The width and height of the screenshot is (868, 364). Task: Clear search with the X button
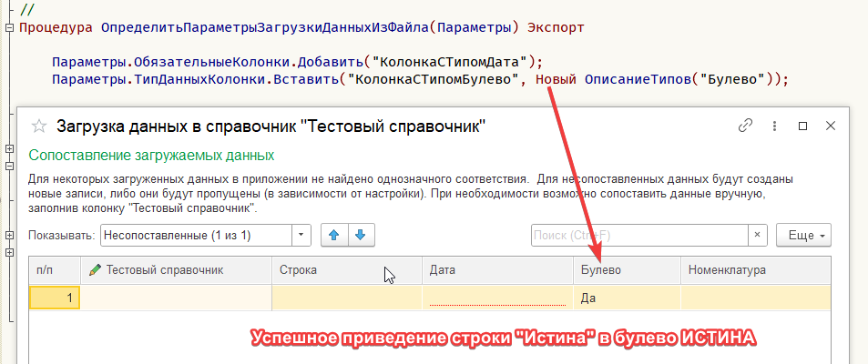pos(757,235)
